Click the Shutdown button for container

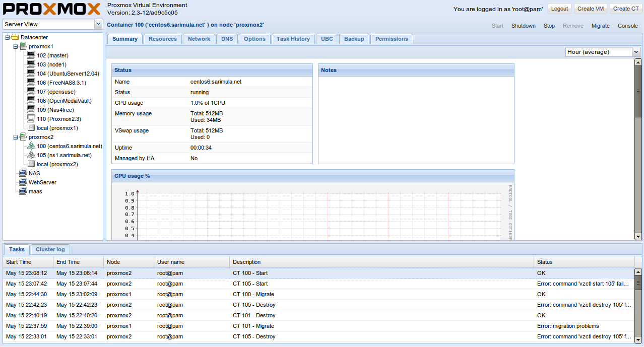pos(524,26)
